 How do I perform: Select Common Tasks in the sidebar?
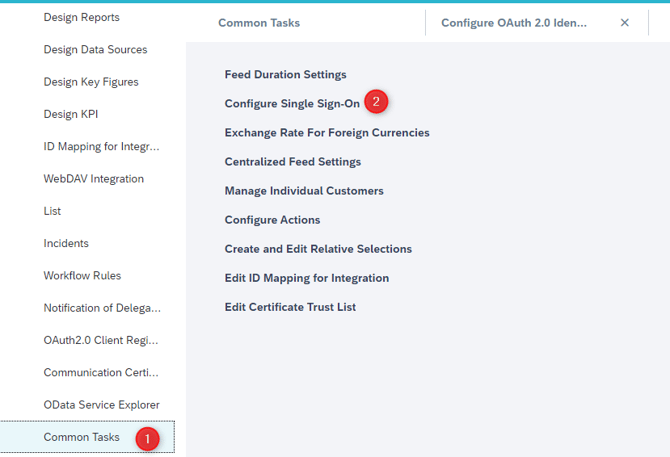click(x=87, y=437)
